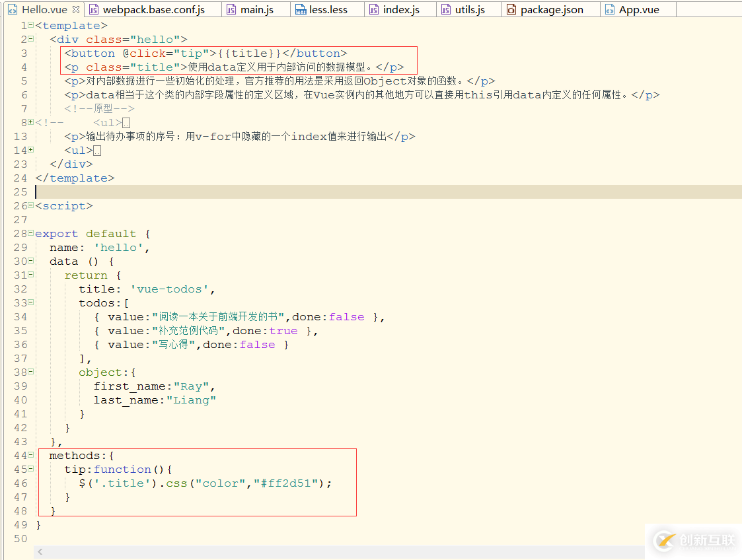Click the file icon on webpack.base.conf.js tab
742x560 pixels.
(95, 9)
